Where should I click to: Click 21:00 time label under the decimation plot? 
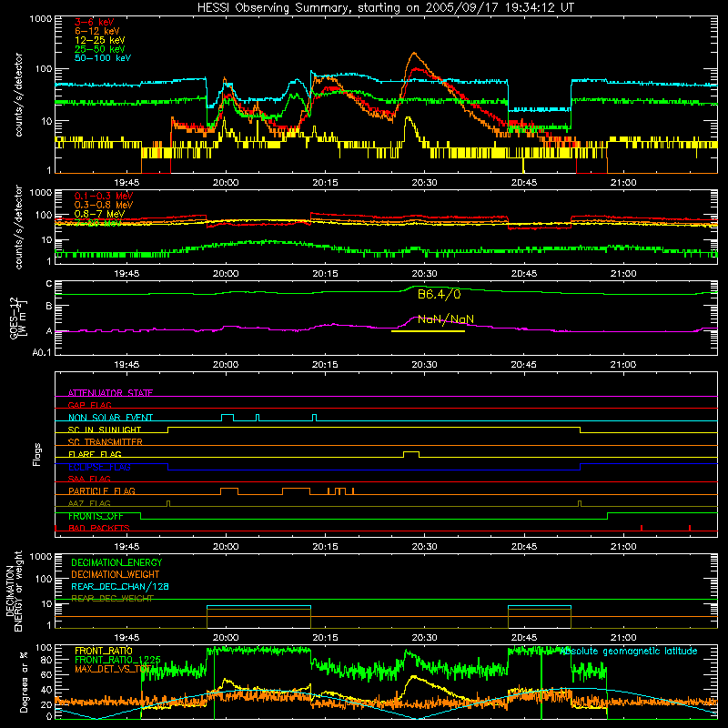click(x=623, y=638)
